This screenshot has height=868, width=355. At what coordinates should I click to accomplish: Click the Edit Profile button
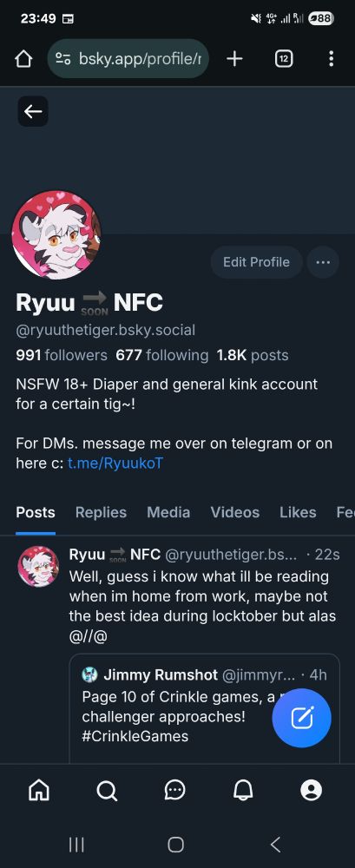tap(256, 262)
